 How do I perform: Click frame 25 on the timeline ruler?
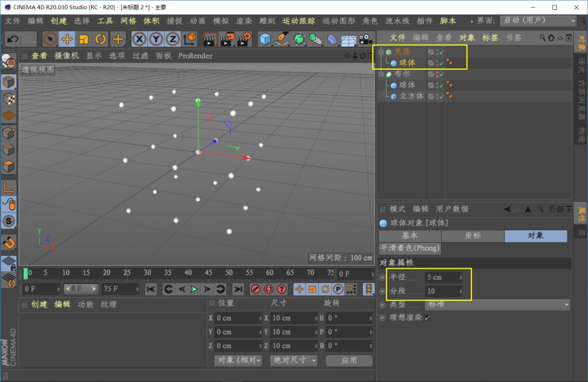click(x=127, y=273)
